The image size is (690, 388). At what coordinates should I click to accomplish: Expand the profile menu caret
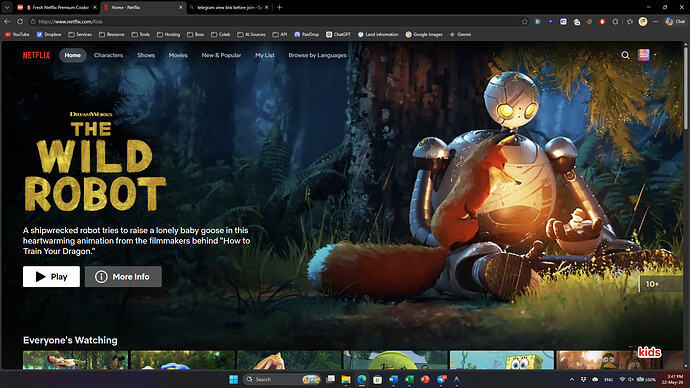[x=655, y=55]
